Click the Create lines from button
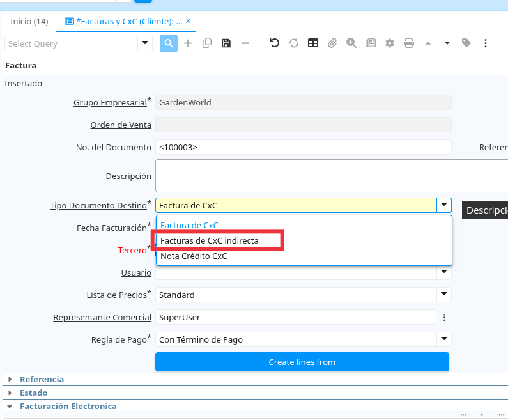 302,362
